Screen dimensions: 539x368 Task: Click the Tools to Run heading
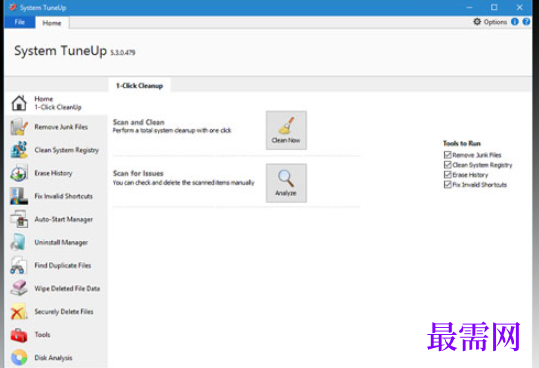[x=462, y=143]
